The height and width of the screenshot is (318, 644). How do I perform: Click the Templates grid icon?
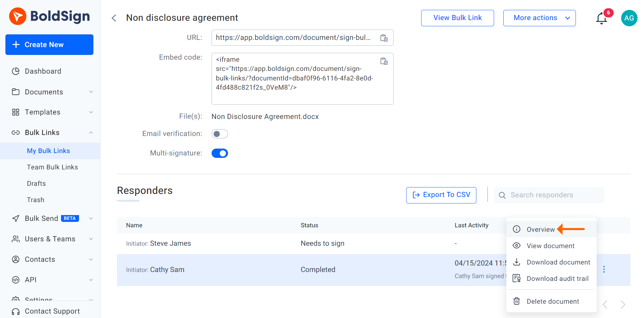click(16, 112)
